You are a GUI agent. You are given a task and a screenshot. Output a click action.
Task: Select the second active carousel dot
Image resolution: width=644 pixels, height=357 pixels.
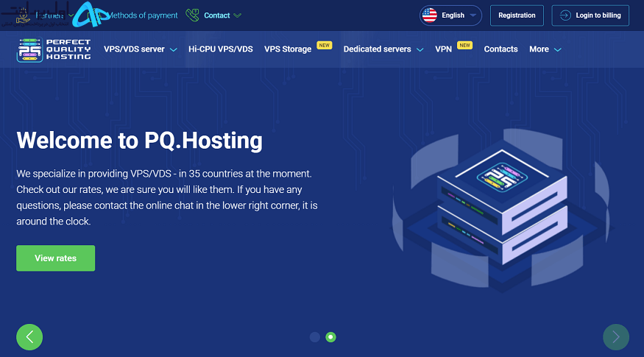[330, 337]
